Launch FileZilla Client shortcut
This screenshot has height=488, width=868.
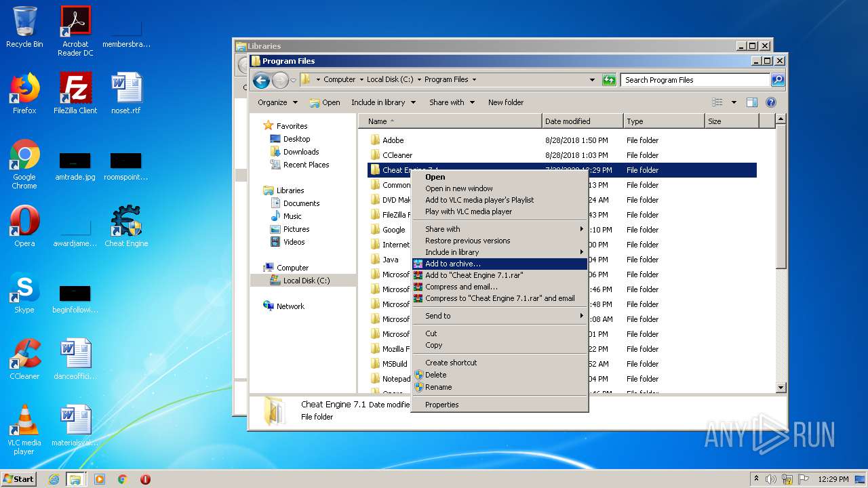pyautogui.click(x=75, y=94)
